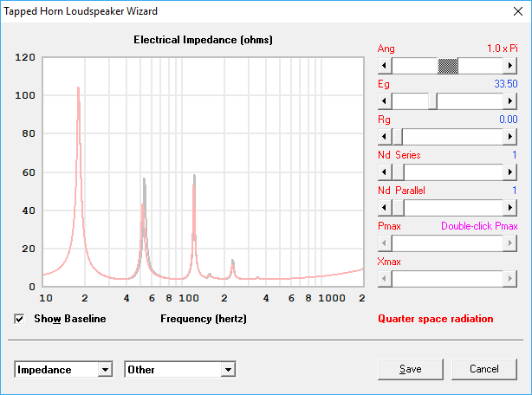Close the Tapped Horn Loudspeaker Wizard window
This screenshot has height=395, width=532.
[518, 11]
